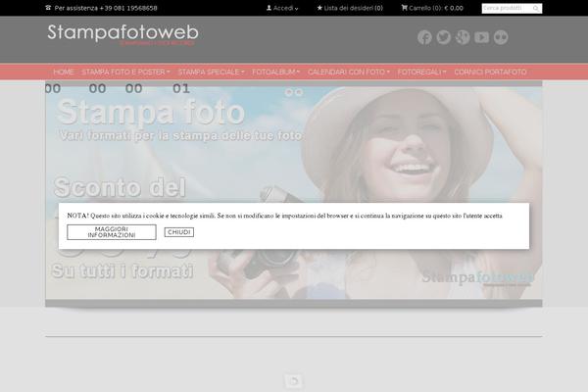Open the Carrello cart link
Screen dimensions: 588x392
click(432, 8)
